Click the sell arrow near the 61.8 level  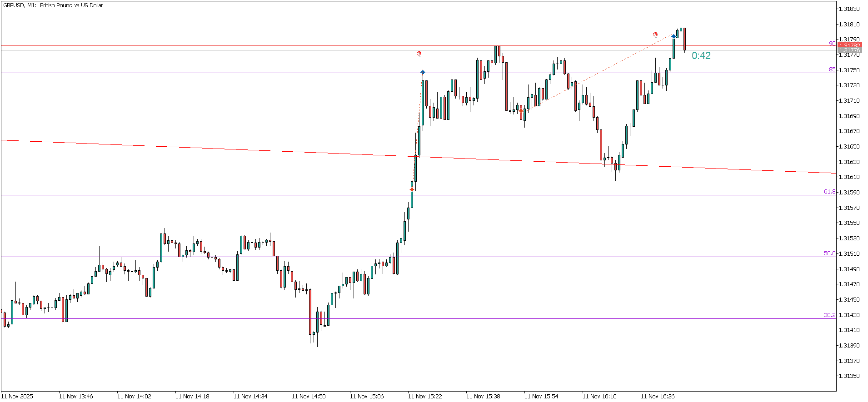click(x=412, y=189)
